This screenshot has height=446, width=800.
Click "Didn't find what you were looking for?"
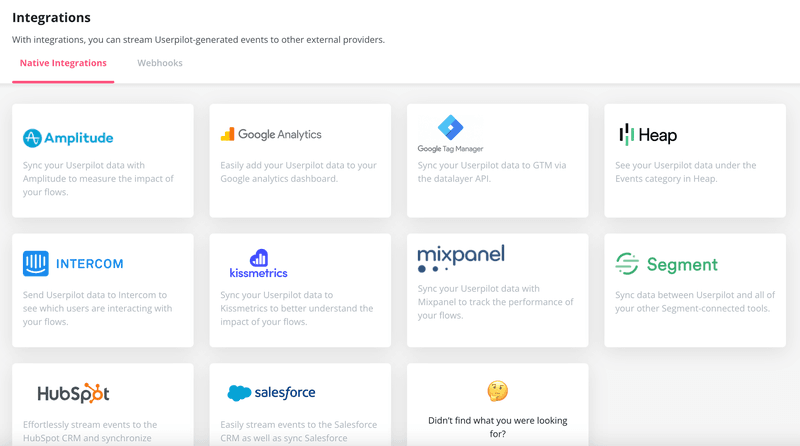click(497, 427)
